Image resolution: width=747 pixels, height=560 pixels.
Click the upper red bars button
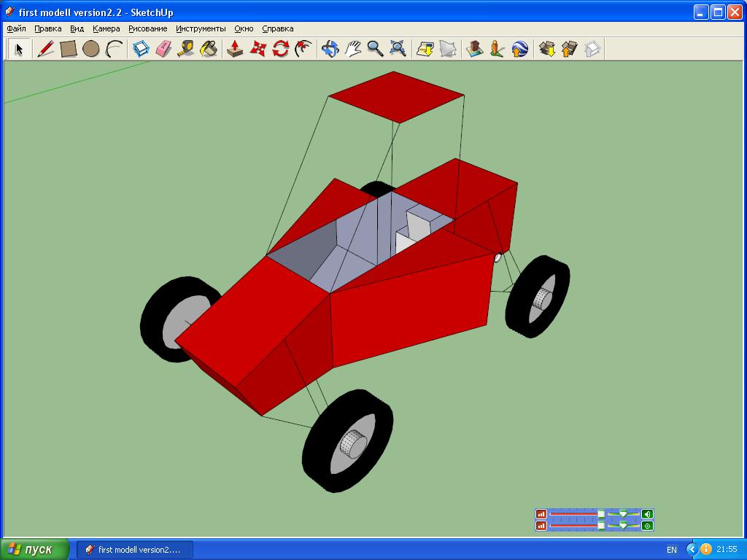coord(541,514)
